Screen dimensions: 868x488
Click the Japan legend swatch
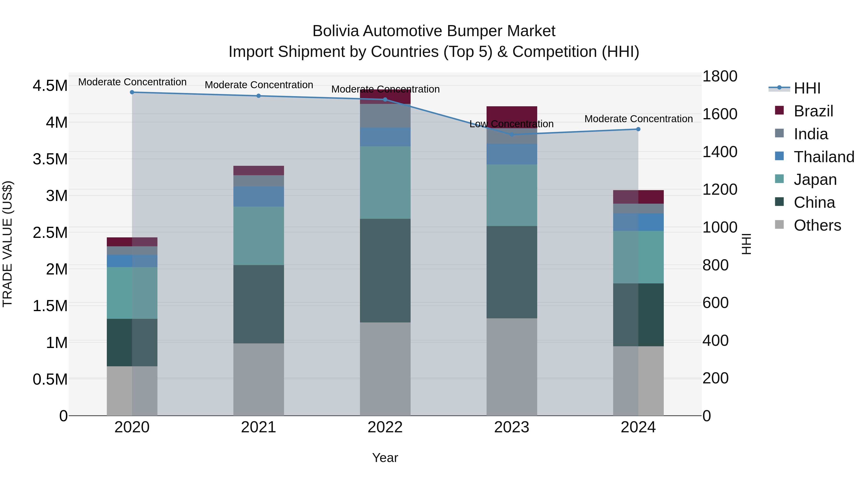click(779, 179)
